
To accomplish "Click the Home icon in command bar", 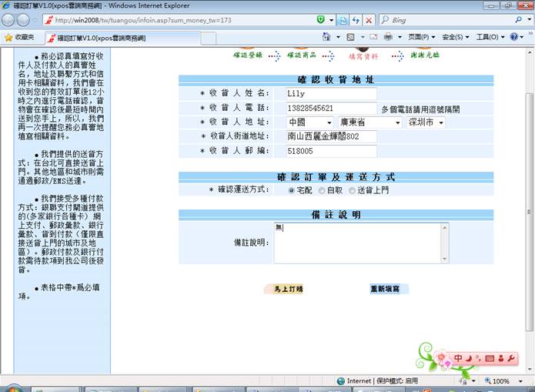I will coord(327,37).
